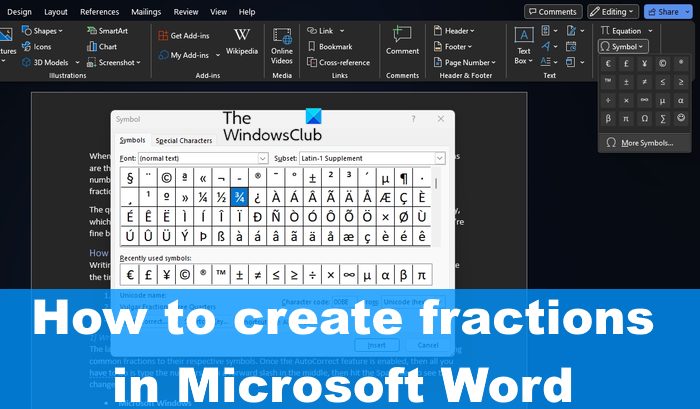Pick the euro sign in recently used symbols
The image size is (700, 409).
pos(129,275)
